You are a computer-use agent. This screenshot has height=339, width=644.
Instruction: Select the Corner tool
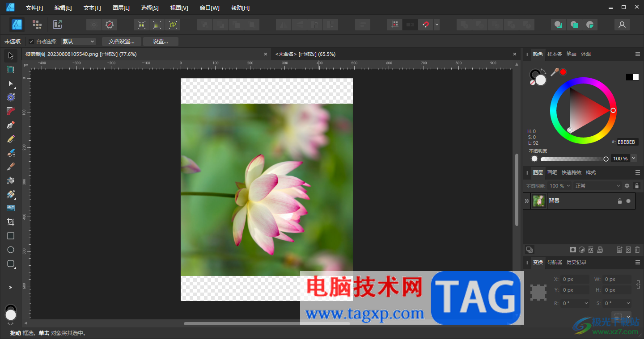(x=11, y=111)
